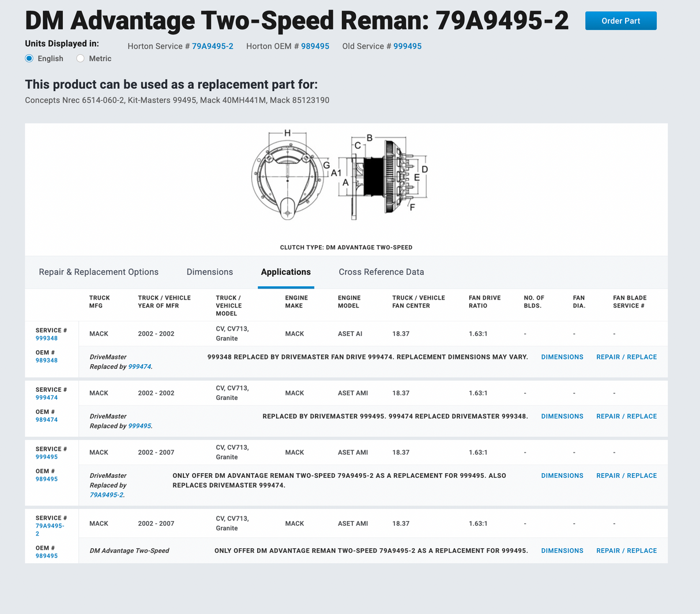
Task: Open REPAIR / REPLACE link for 999495
Action: pos(627,476)
